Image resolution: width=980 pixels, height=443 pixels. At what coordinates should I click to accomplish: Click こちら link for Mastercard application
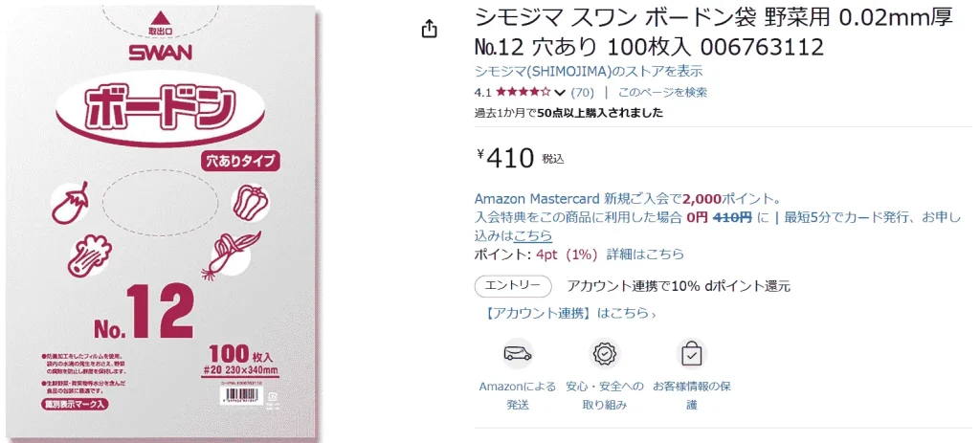532,235
